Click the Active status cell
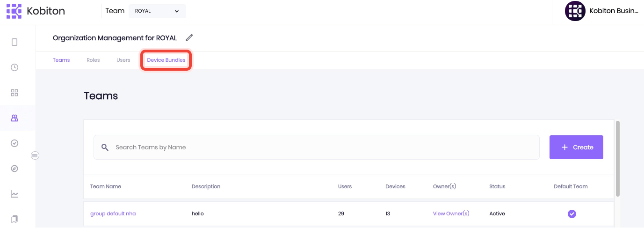The image size is (644, 228). click(x=497, y=213)
